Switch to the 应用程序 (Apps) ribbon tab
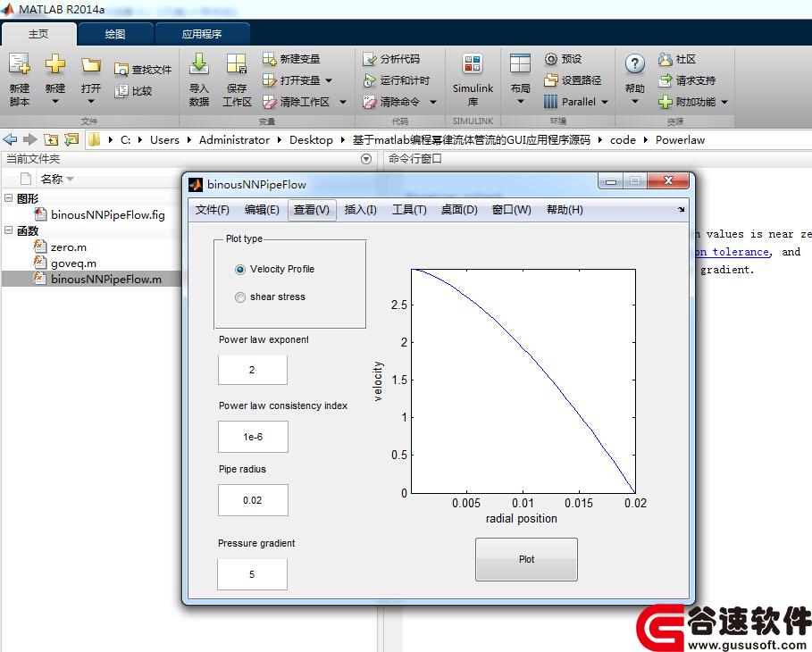The width and height of the screenshot is (812, 652). pyautogui.click(x=202, y=34)
